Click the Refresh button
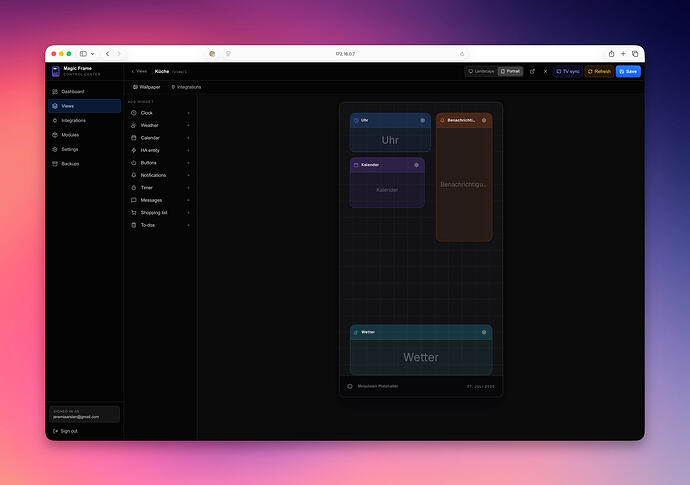 click(599, 71)
